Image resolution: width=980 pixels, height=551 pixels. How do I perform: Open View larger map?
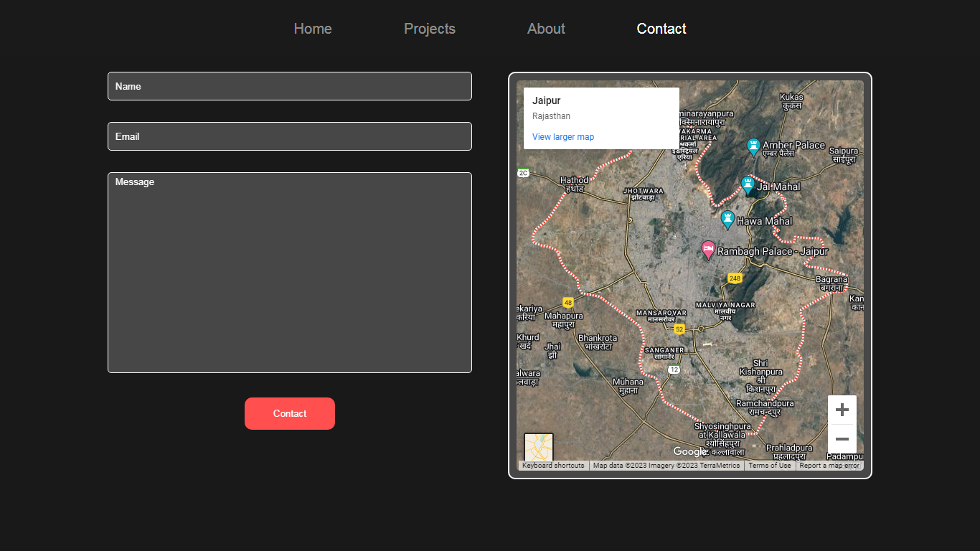(562, 136)
